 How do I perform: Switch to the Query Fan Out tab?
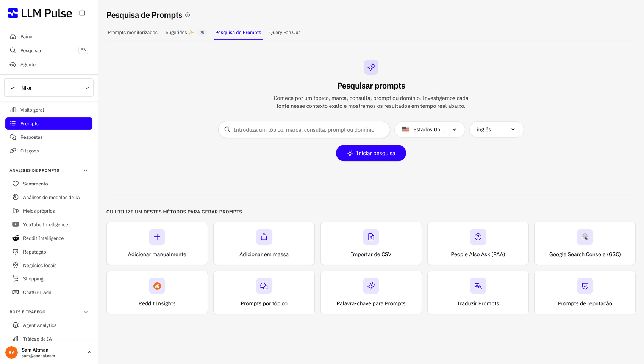tap(284, 33)
